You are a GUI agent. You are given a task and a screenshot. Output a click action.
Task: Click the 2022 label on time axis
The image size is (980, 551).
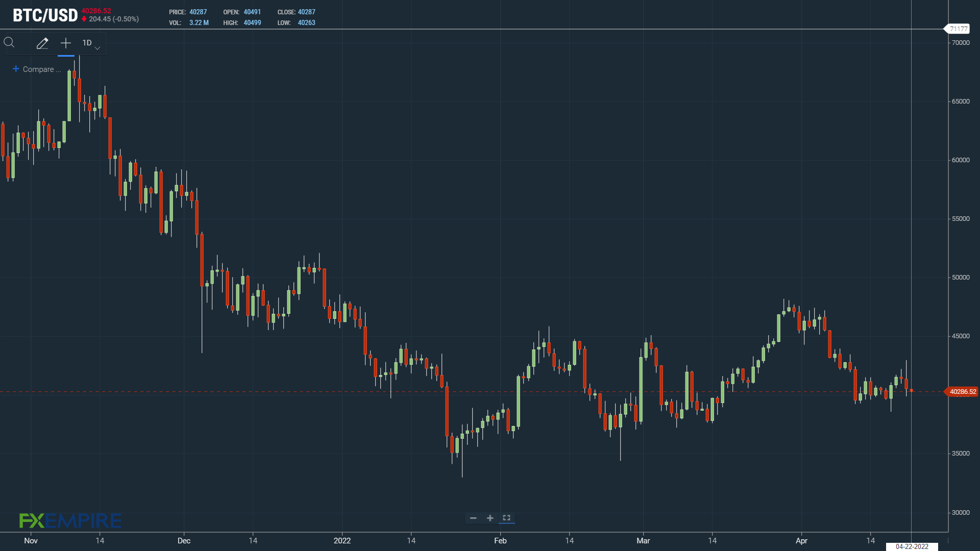pos(342,541)
